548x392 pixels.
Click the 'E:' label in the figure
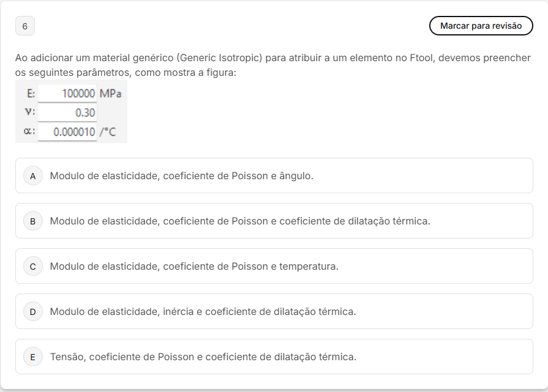(31, 94)
